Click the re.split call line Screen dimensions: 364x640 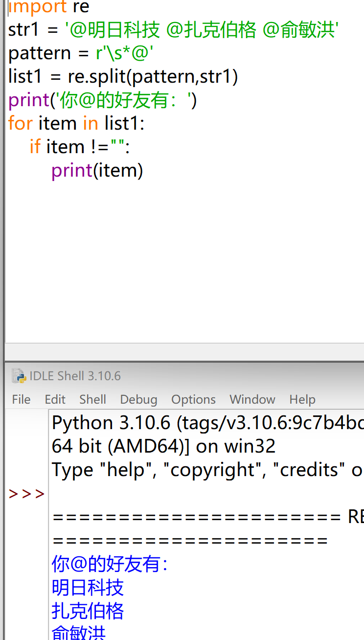[123, 77]
